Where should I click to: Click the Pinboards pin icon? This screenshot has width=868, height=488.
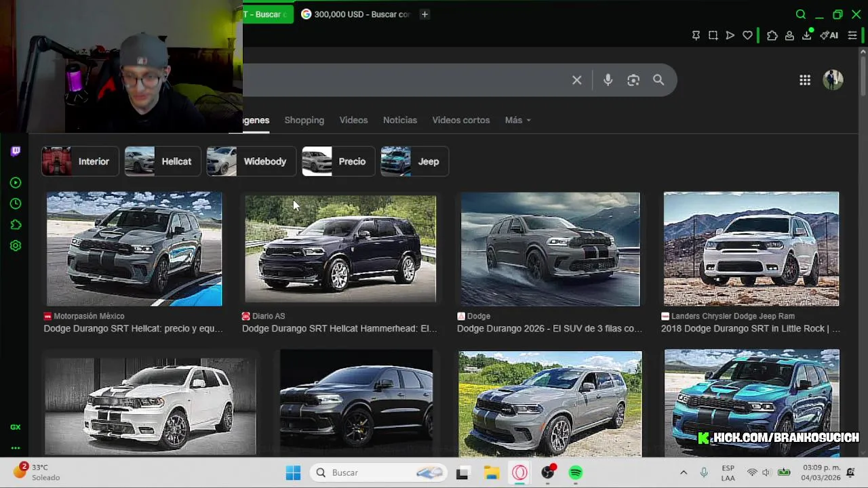coord(696,35)
